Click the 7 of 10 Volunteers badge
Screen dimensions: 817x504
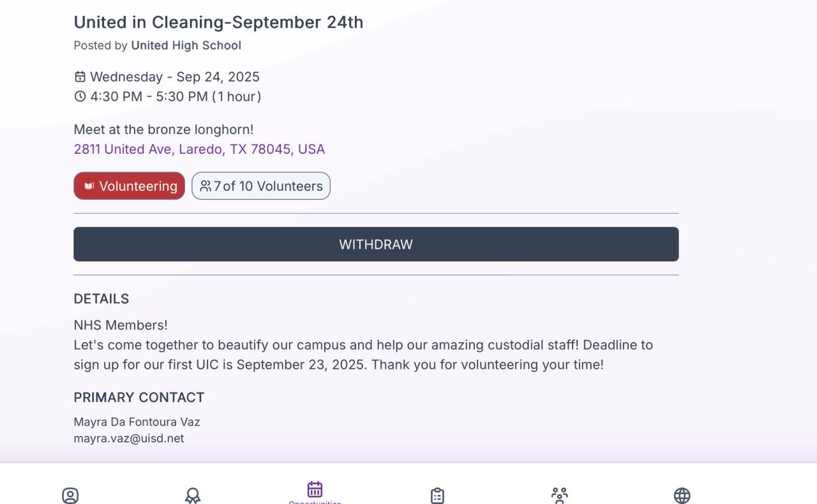261,186
